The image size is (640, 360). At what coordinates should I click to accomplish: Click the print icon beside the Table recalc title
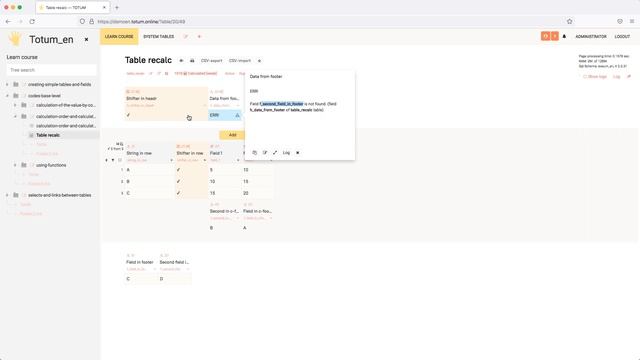pyautogui.click(x=192, y=61)
